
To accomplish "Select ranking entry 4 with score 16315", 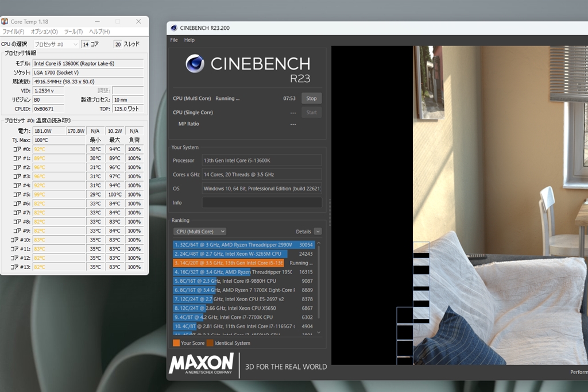I will tap(243, 272).
